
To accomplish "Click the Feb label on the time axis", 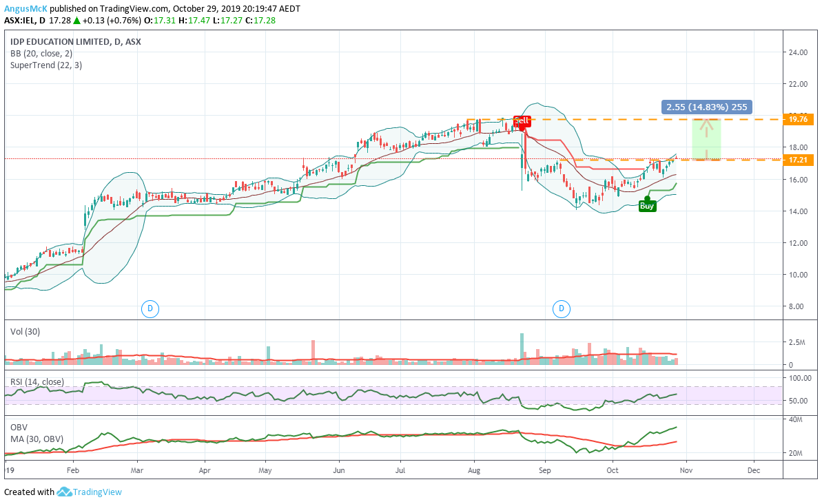I will click(73, 470).
